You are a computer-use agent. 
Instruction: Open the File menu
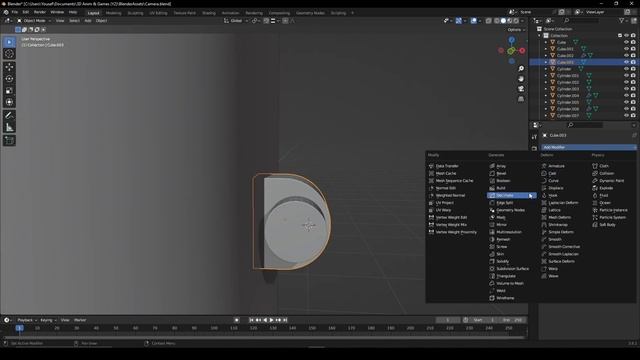15,12
